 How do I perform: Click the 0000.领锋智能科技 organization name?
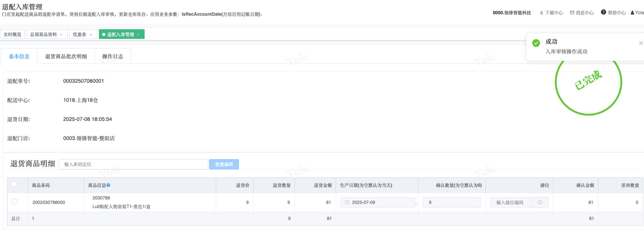[x=512, y=13]
